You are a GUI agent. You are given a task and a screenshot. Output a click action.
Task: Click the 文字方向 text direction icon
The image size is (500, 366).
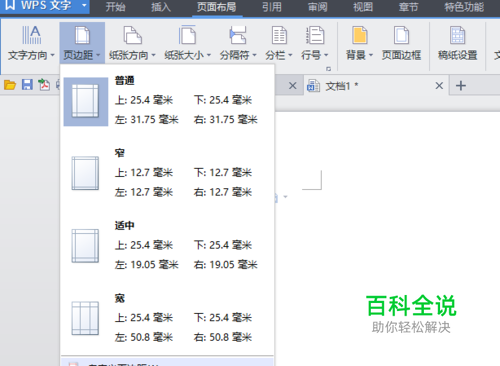(x=32, y=35)
